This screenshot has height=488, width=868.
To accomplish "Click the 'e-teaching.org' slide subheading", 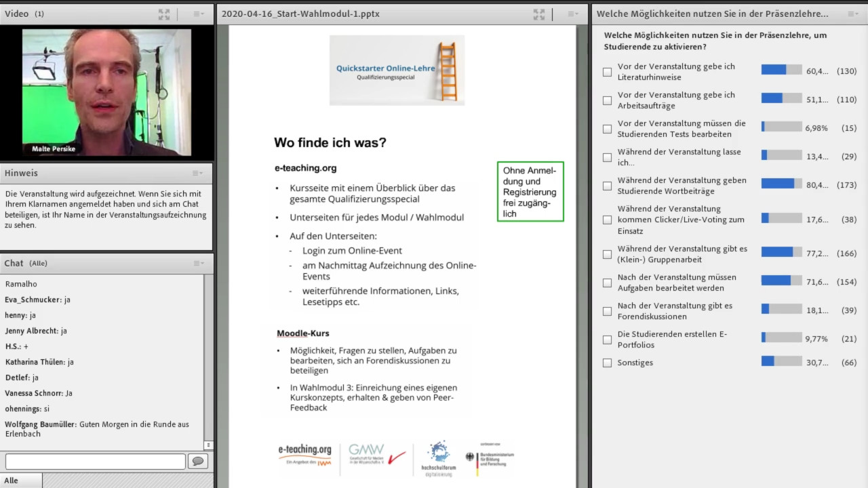I will (x=305, y=168).
